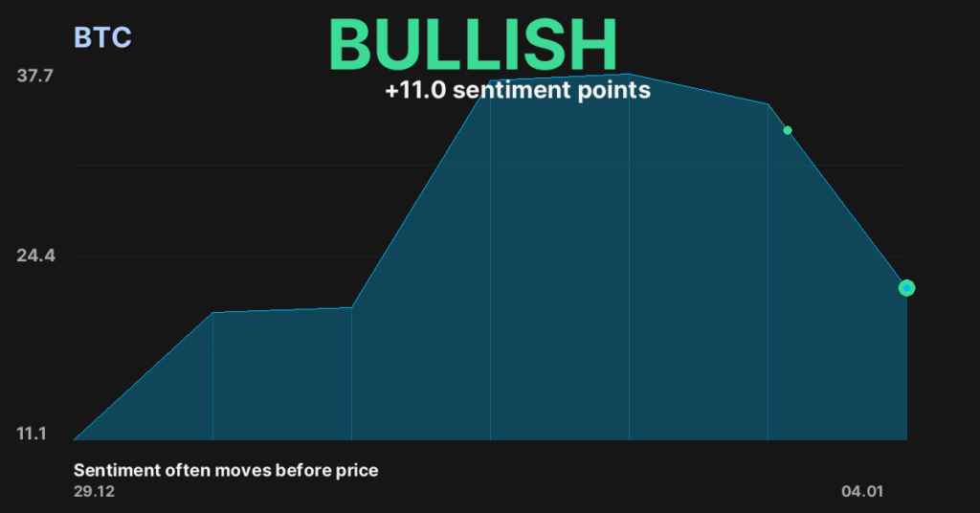
Task: Click the word 'price' in the caption
Action: point(357,470)
